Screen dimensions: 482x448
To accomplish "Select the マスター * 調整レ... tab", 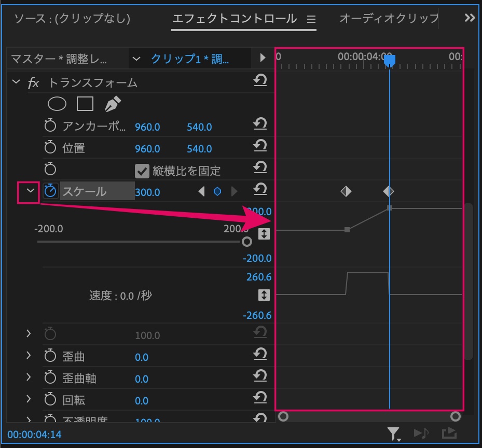I will (x=59, y=59).
